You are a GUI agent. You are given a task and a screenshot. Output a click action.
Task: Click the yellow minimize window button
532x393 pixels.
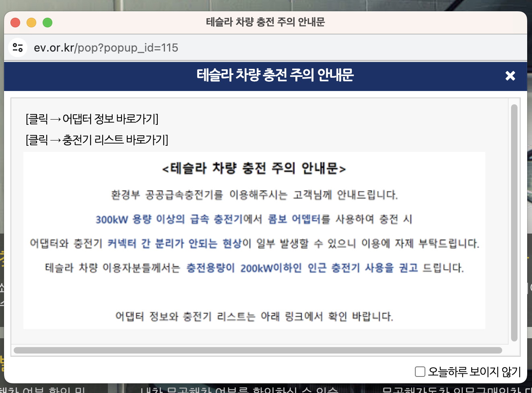pyautogui.click(x=31, y=23)
